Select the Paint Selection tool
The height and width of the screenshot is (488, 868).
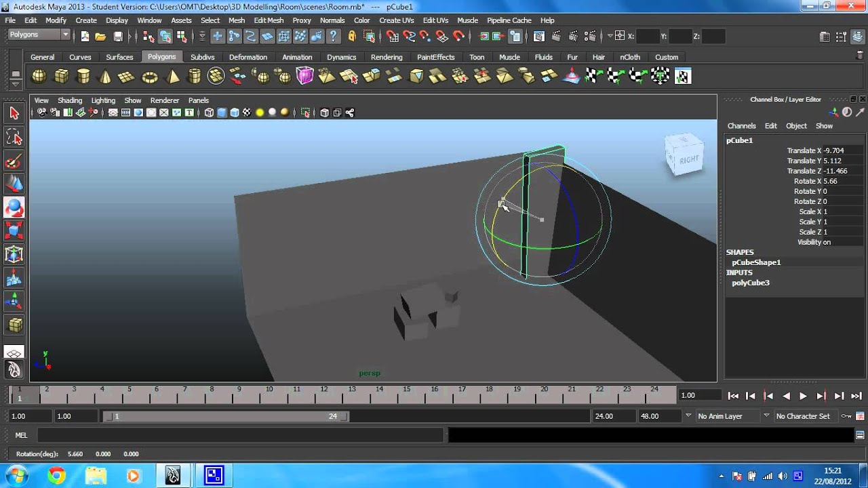(x=14, y=161)
